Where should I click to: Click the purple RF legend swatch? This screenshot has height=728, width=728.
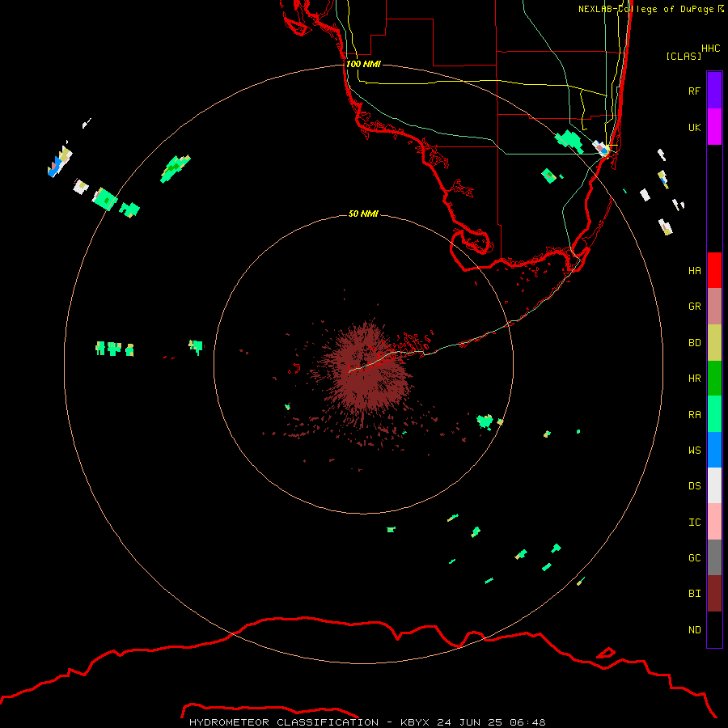(714, 91)
